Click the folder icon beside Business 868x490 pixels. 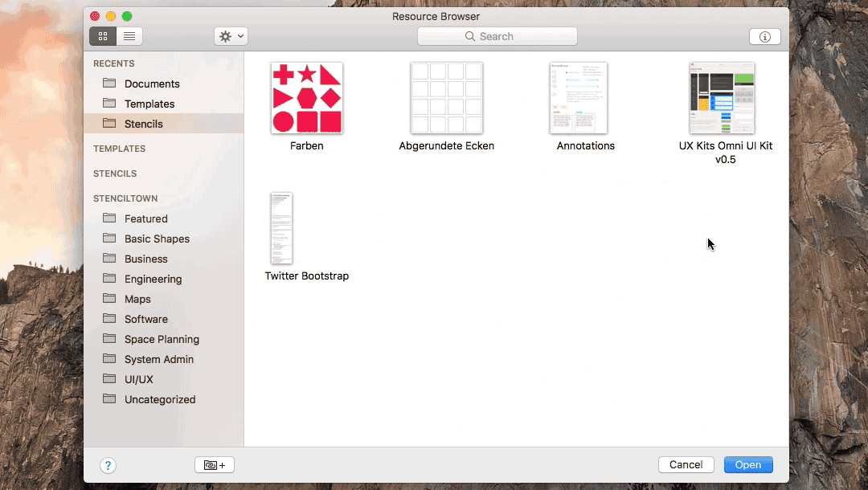(x=109, y=259)
